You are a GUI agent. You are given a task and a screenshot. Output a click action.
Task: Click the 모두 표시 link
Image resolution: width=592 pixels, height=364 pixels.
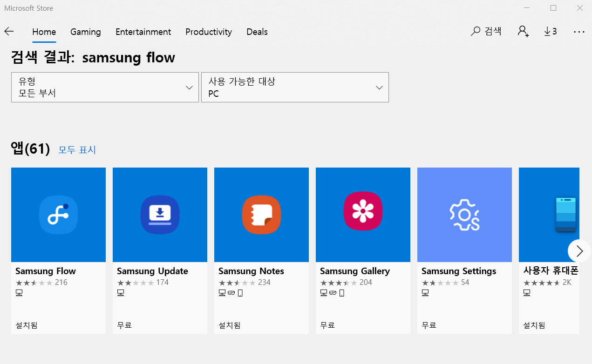coord(77,150)
